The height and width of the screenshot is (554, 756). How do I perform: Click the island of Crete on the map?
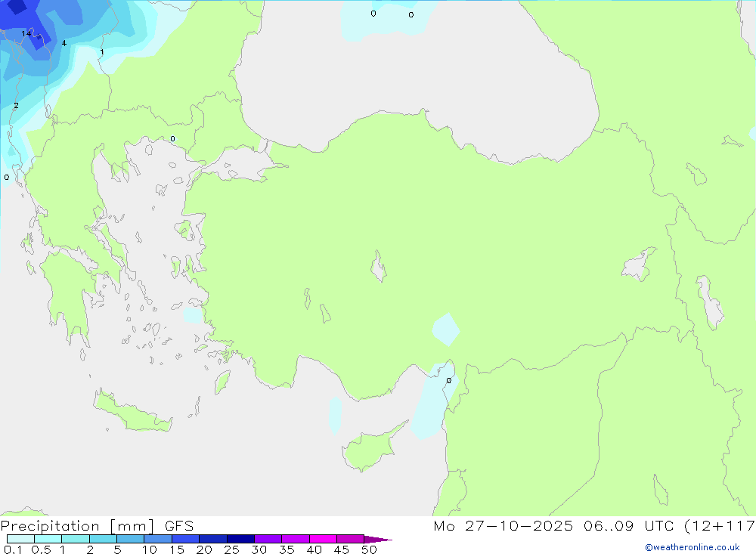coord(132,411)
